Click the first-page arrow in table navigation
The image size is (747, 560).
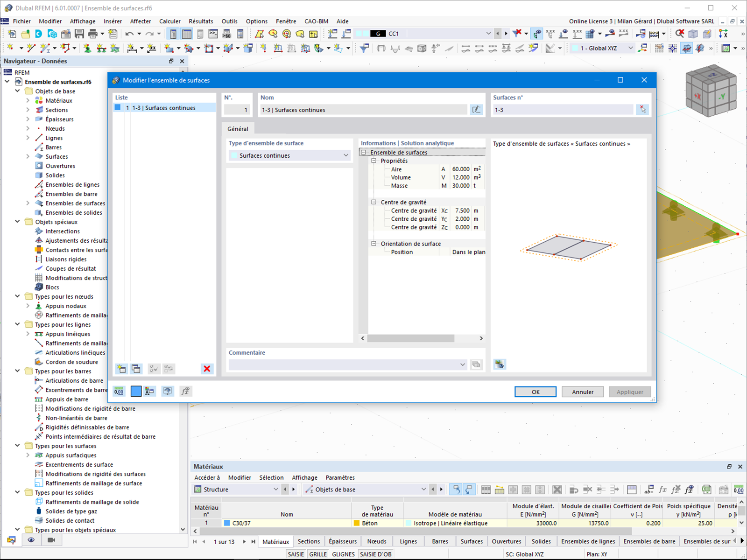pyautogui.click(x=195, y=542)
